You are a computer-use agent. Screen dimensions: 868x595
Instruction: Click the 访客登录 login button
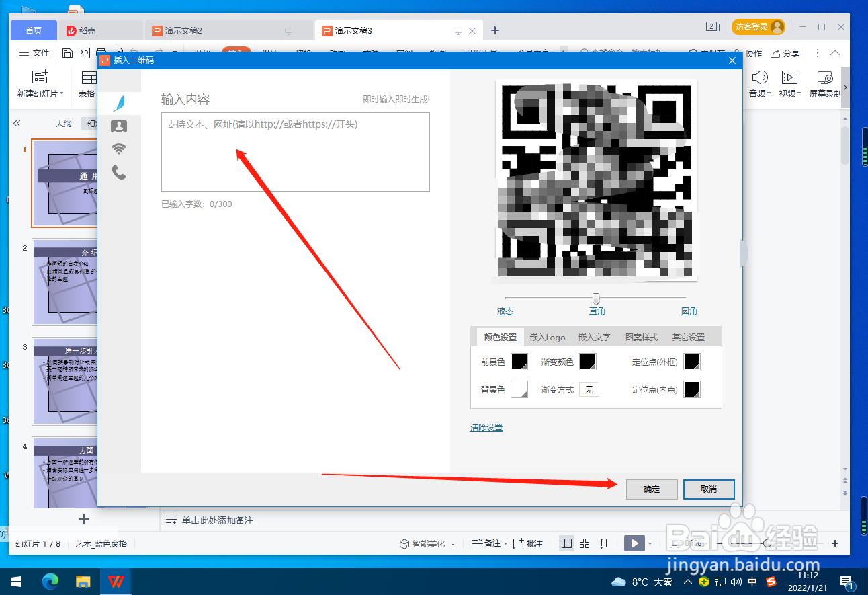758,27
